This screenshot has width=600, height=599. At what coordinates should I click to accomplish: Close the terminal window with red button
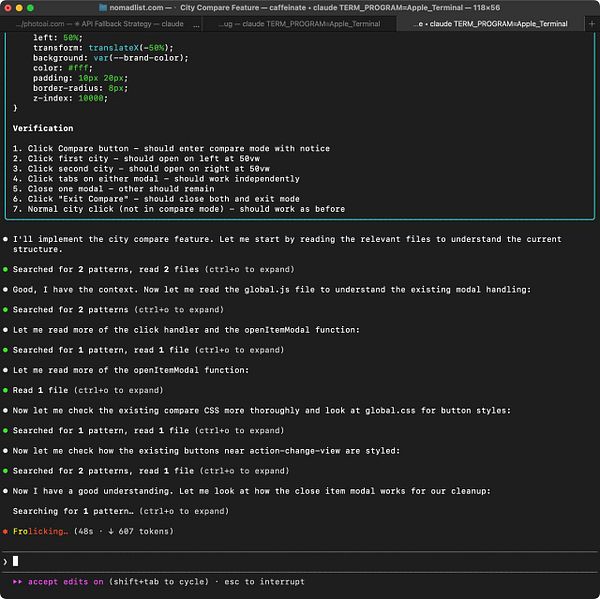[8, 8]
